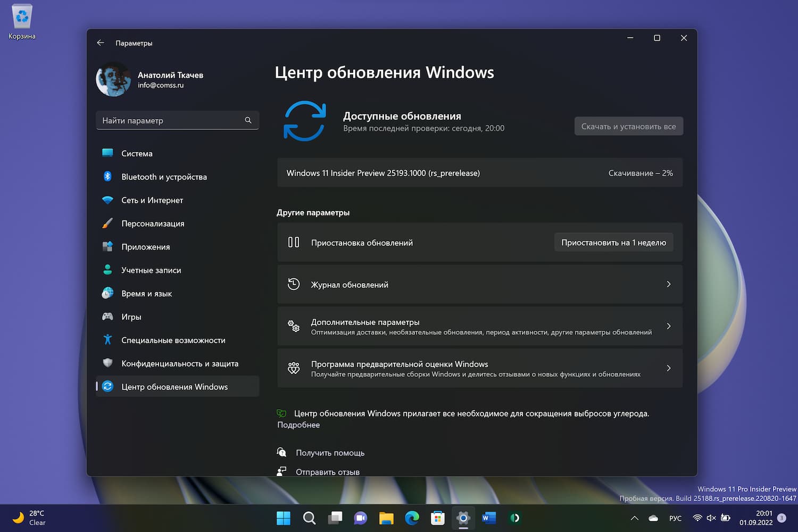Viewport: 798px width, 532px height.
Task: Open the Приложения section
Action: (177, 247)
